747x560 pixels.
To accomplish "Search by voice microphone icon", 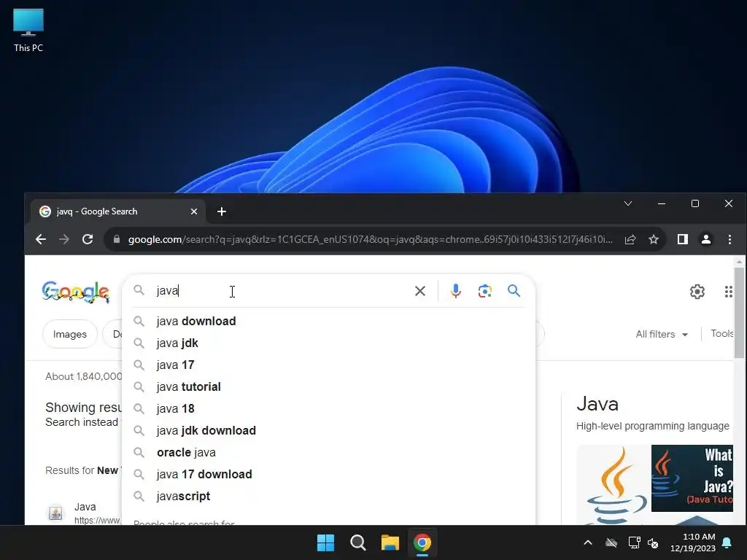I will [455, 291].
